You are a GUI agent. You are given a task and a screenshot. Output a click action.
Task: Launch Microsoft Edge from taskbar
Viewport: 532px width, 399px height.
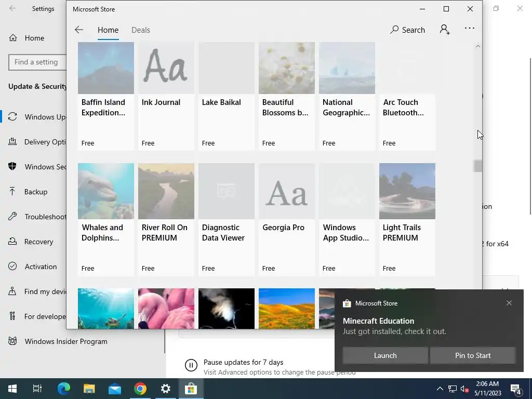[x=63, y=389]
